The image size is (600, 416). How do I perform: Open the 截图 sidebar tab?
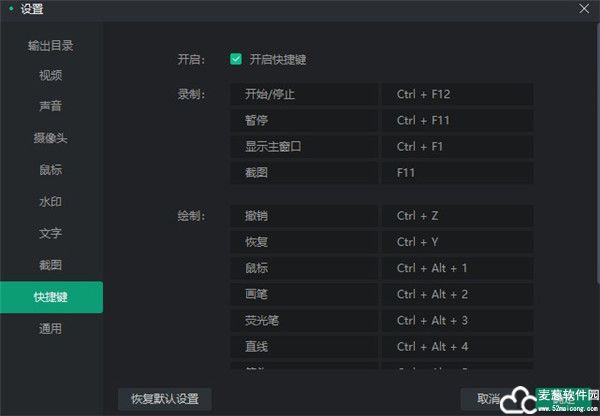coord(51,265)
